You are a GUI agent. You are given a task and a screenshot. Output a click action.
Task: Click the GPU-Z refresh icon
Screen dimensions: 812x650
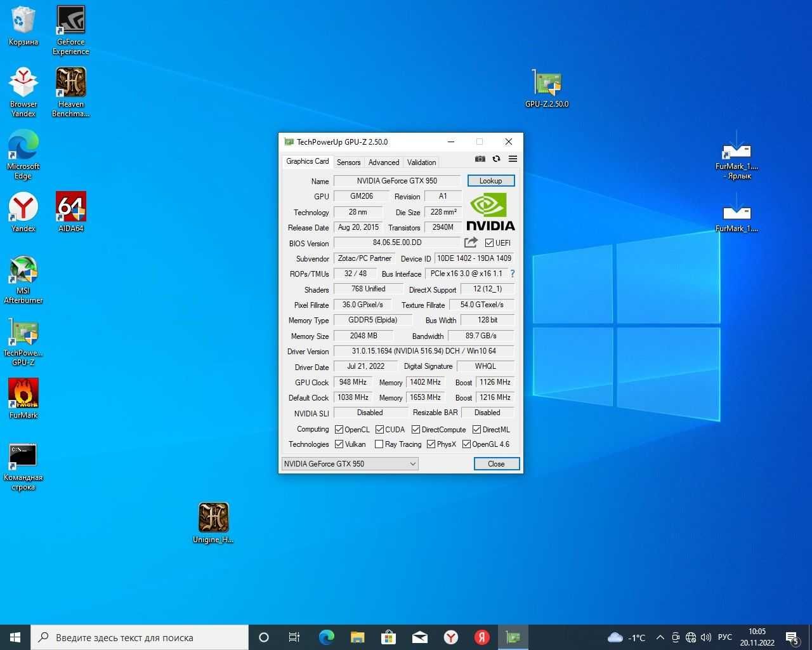point(496,159)
